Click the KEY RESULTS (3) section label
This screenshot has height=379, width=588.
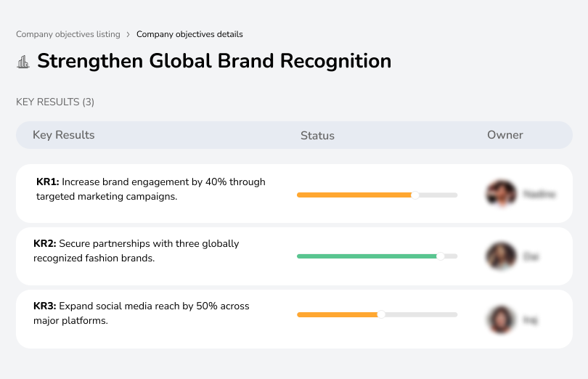(x=55, y=102)
